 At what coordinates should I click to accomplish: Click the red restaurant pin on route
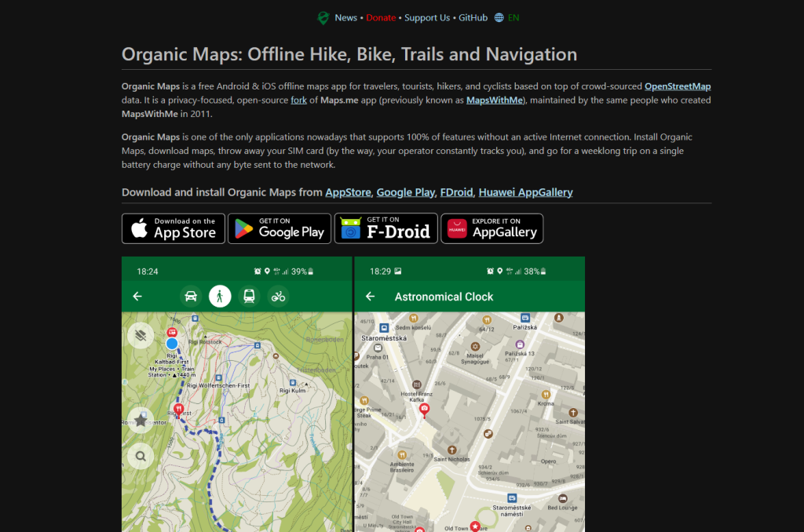tap(178, 410)
